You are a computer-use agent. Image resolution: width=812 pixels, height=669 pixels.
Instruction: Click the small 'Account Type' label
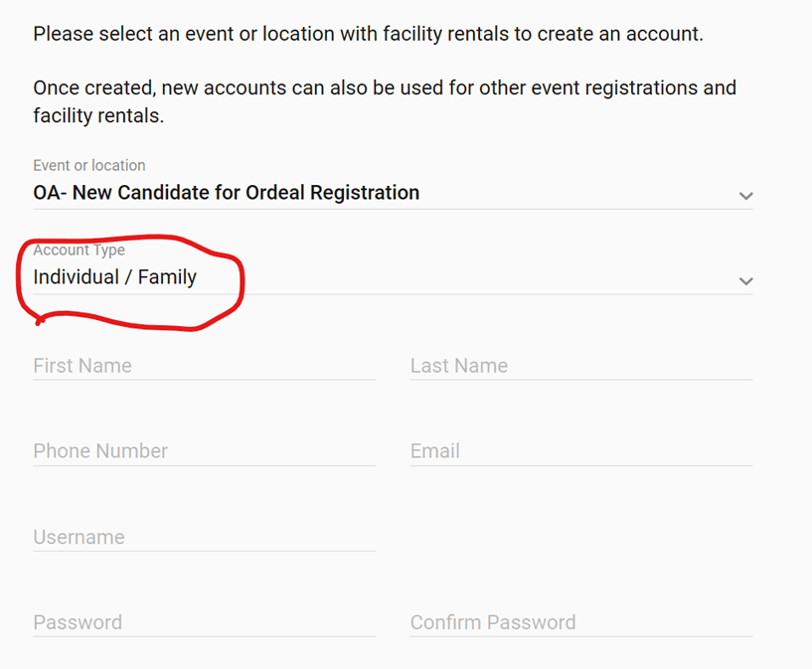[80, 251]
